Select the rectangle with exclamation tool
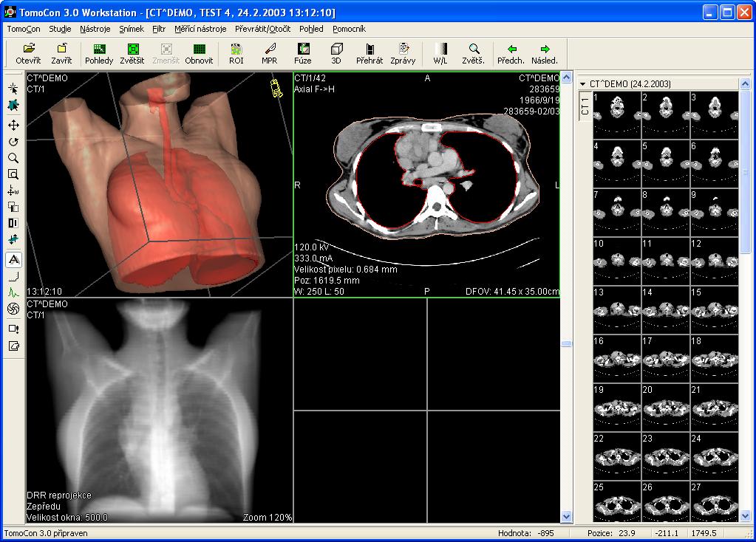Image resolution: width=756 pixels, height=542 pixels. pos(13,329)
